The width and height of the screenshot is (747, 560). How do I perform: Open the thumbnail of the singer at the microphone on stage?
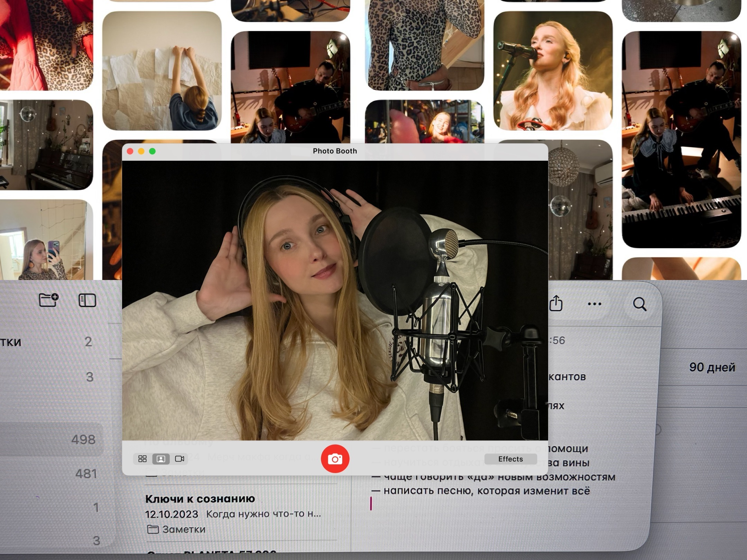click(x=553, y=71)
